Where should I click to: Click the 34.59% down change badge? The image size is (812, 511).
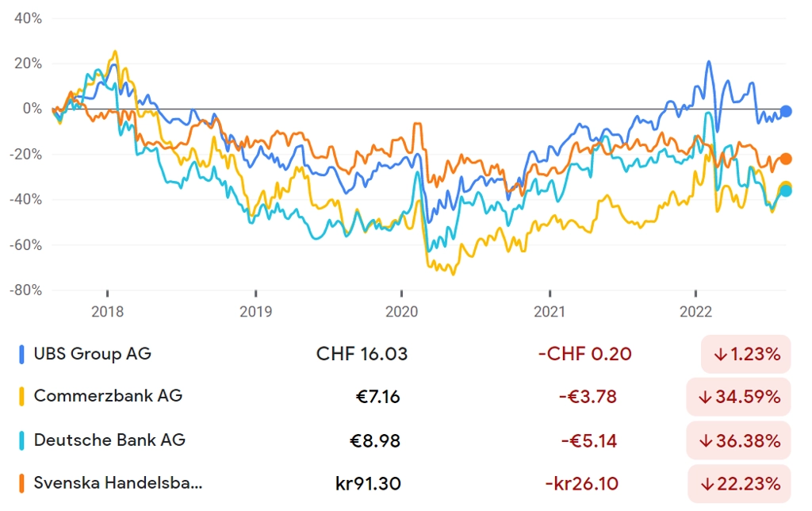tap(738, 397)
